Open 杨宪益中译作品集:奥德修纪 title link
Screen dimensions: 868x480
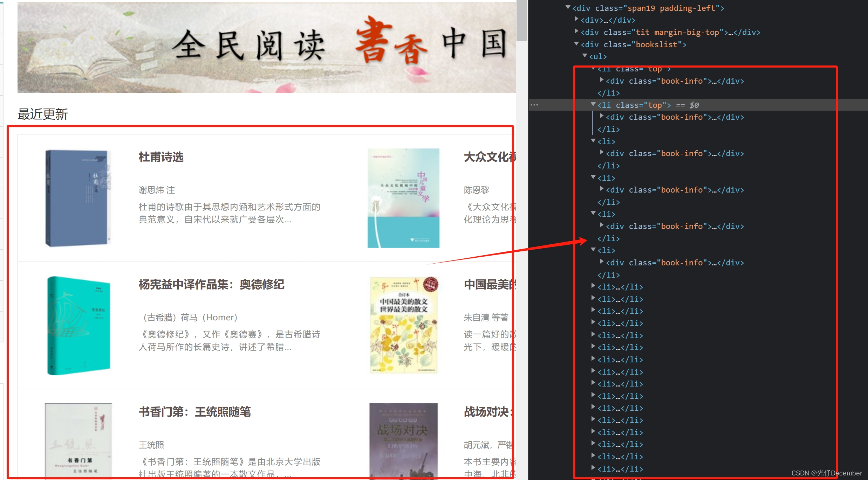point(211,285)
